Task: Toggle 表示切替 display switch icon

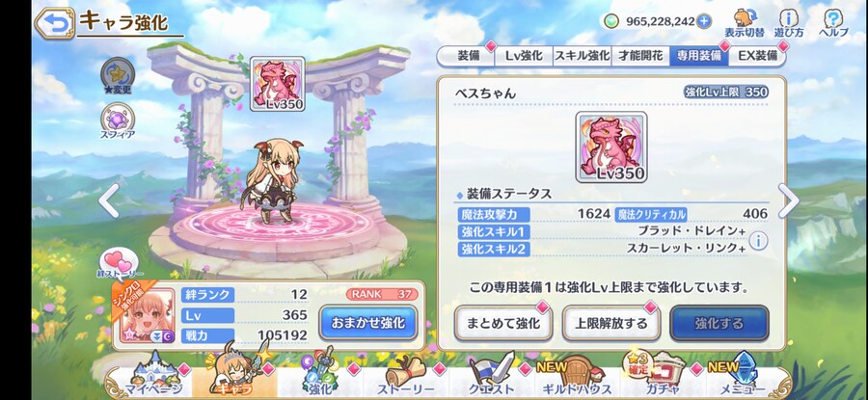Action: [x=745, y=23]
